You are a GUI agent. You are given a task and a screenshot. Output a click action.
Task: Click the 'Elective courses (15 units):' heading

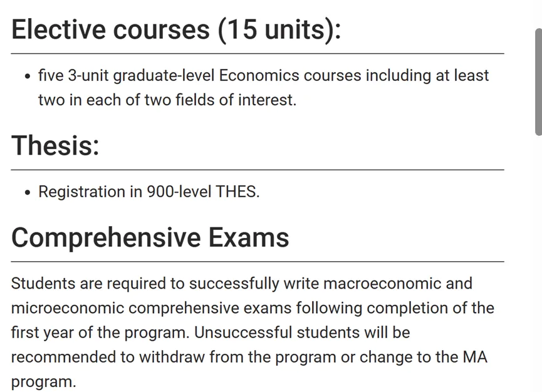176,29
